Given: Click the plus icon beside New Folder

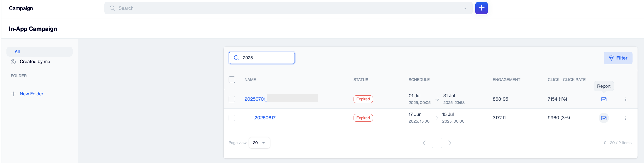Looking at the screenshot, I should click(13, 94).
